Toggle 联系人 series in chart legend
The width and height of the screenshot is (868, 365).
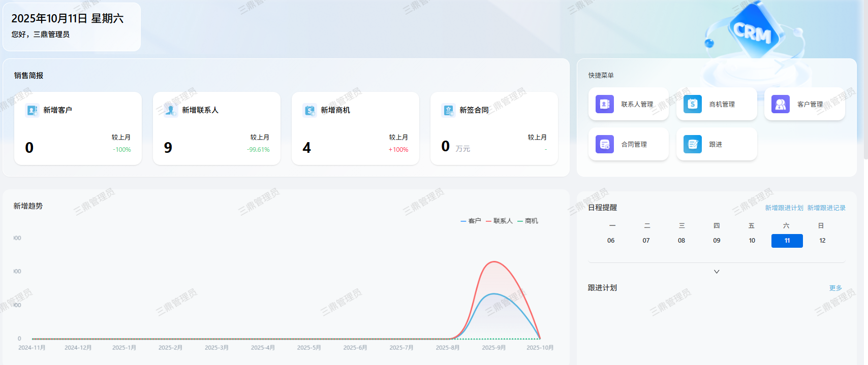click(x=499, y=221)
